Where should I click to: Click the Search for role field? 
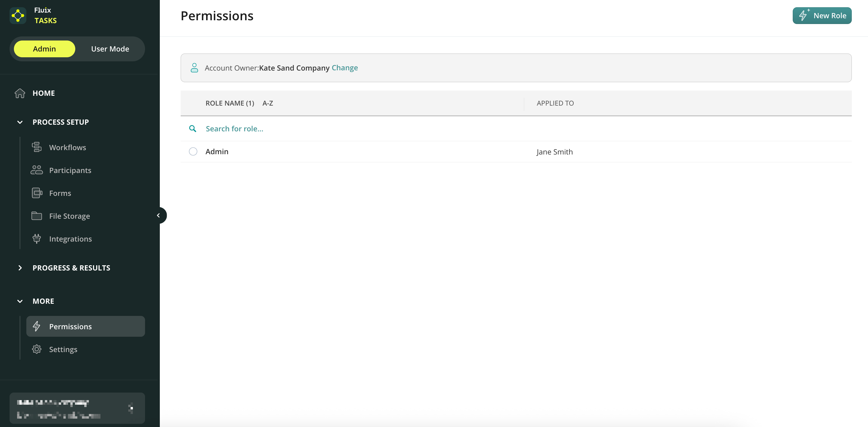point(337,129)
